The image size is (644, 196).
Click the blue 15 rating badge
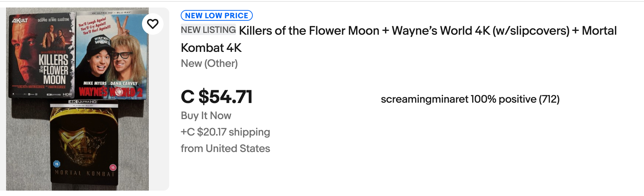tap(57, 164)
